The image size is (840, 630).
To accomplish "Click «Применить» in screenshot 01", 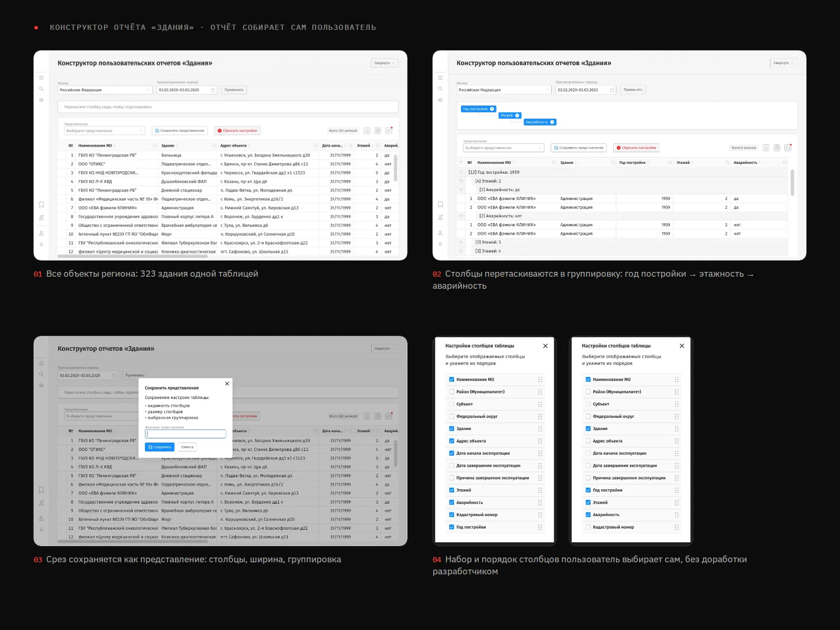I will click(x=234, y=90).
